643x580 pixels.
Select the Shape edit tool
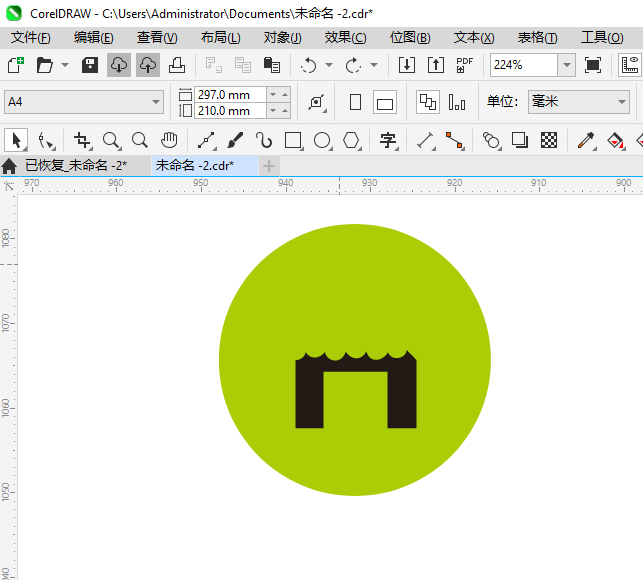46,140
